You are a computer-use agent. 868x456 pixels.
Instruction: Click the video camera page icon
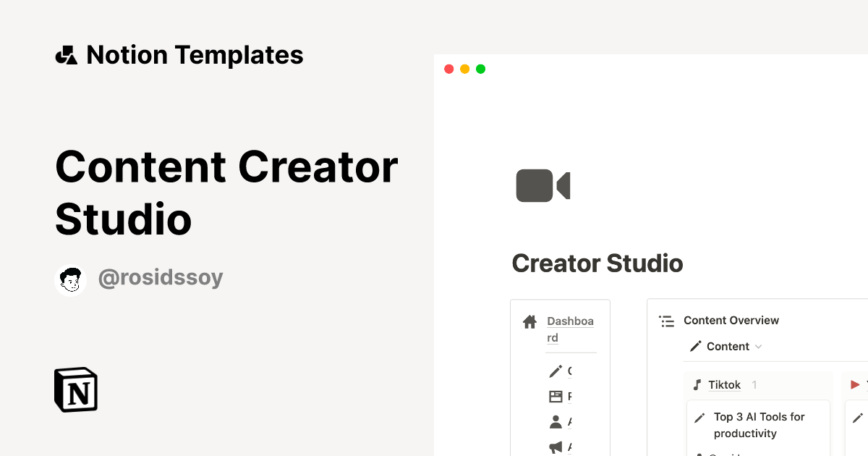542,185
